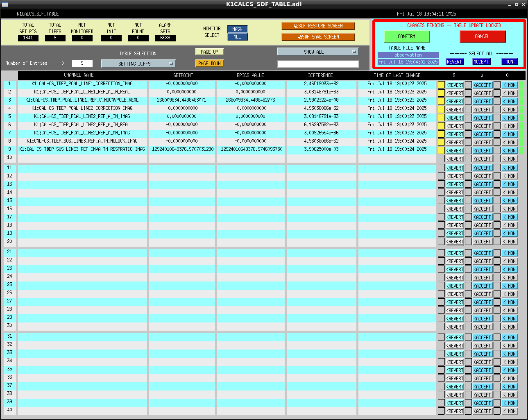Open the SHOW ALL filter dropdown
Screen dimensions: 528x420
[x=317, y=52]
